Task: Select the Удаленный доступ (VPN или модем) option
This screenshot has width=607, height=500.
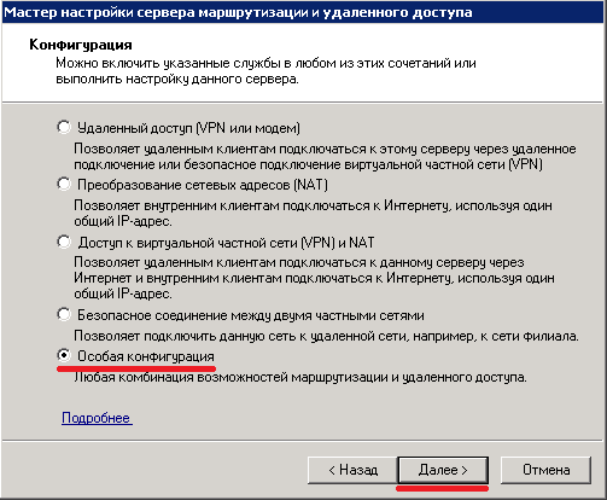Action: point(66,128)
